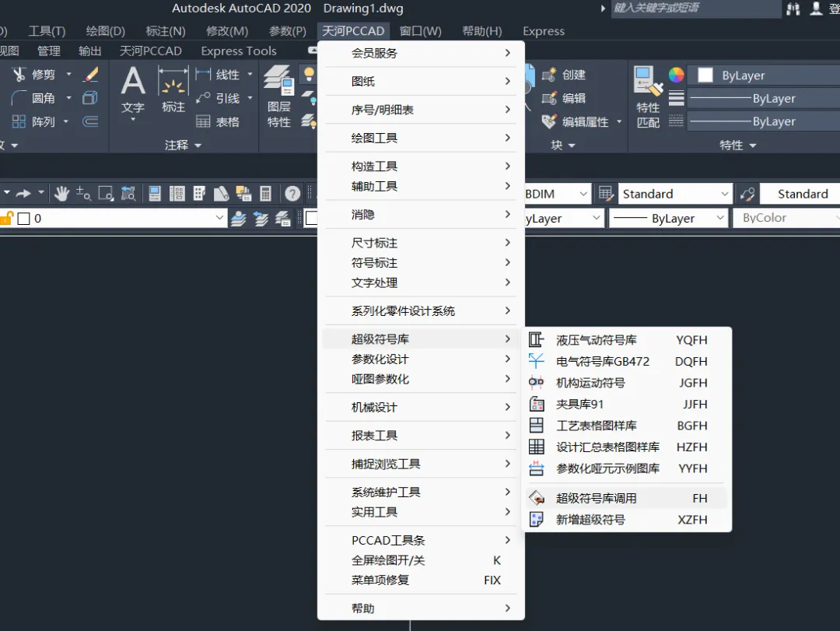Open the 帮助(H) menu
The image size is (840, 631).
tap(482, 31)
